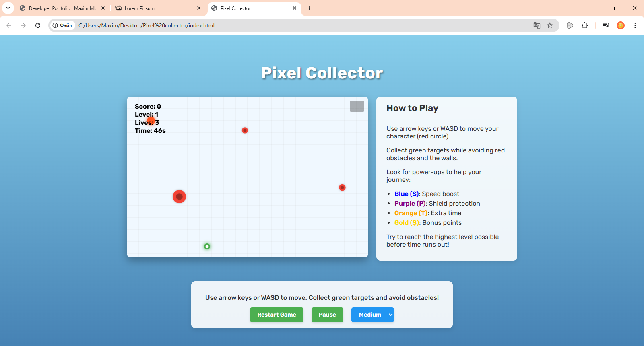
Task: Click the red obstacle at right side
Action: (x=342, y=187)
